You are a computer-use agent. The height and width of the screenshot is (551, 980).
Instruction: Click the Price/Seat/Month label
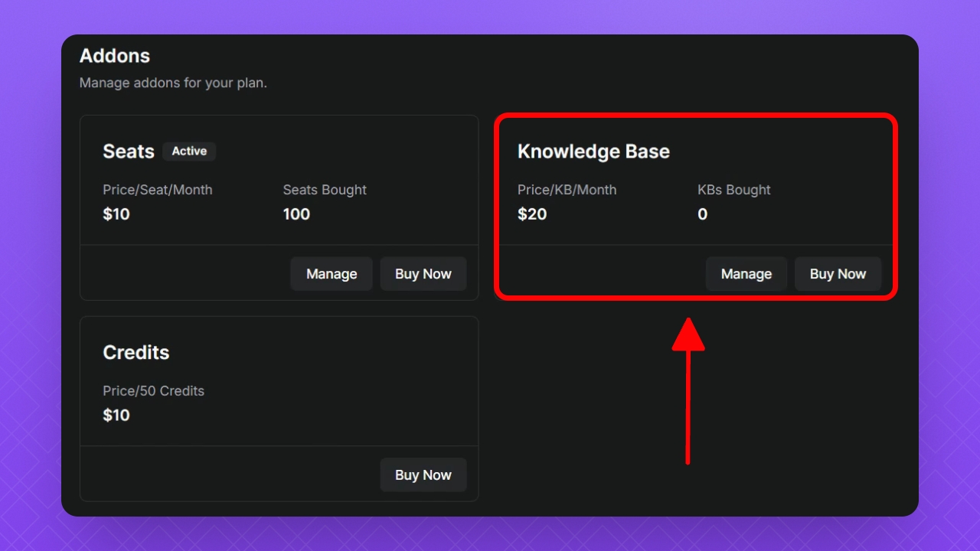pos(158,190)
